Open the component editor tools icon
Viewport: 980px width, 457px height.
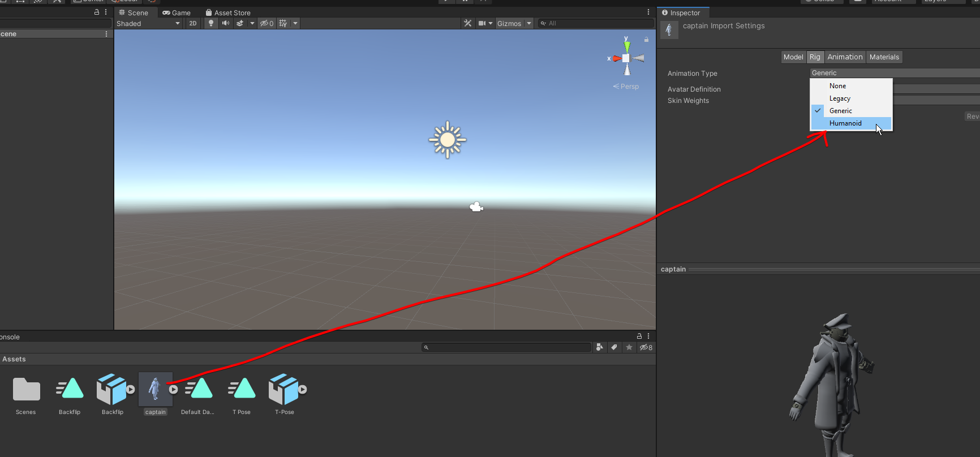(x=467, y=23)
